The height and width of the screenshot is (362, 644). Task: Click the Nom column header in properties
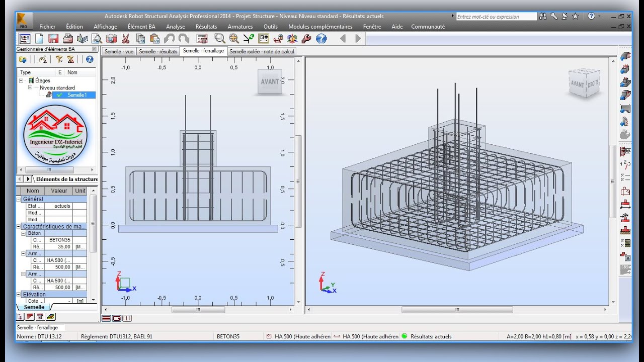point(33,191)
